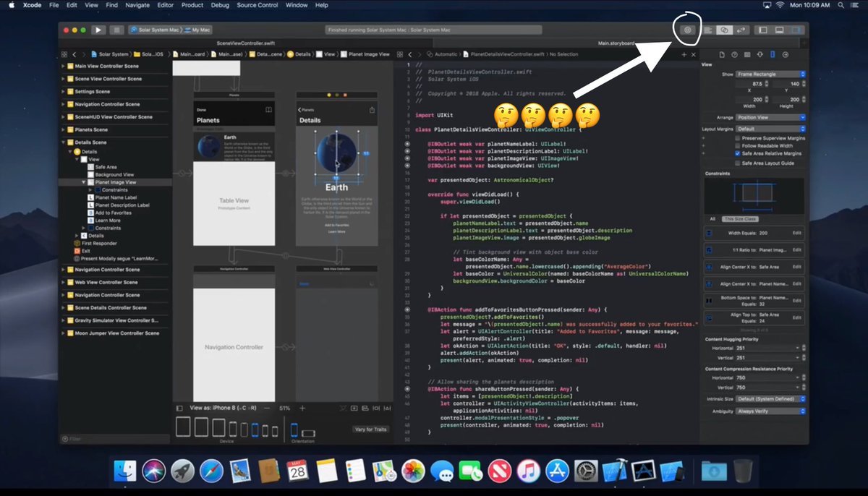Go back in storyboard editor jump bar
Image resolution: width=868 pixels, height=496 pixels.
click(75, 54)
